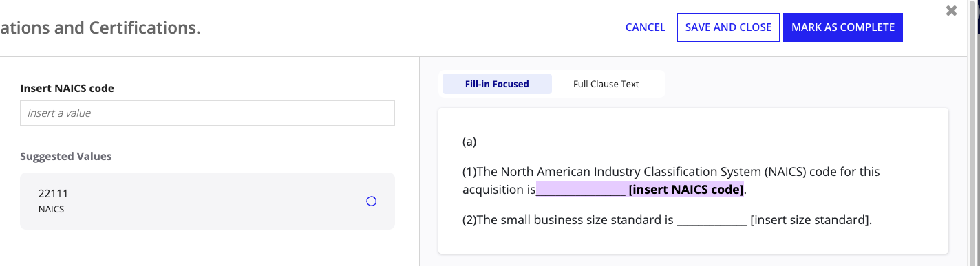The width and height of the screenshot is (980, 266).
Task: Click the [insert size standard] fill-in
Action: point(774,221)
